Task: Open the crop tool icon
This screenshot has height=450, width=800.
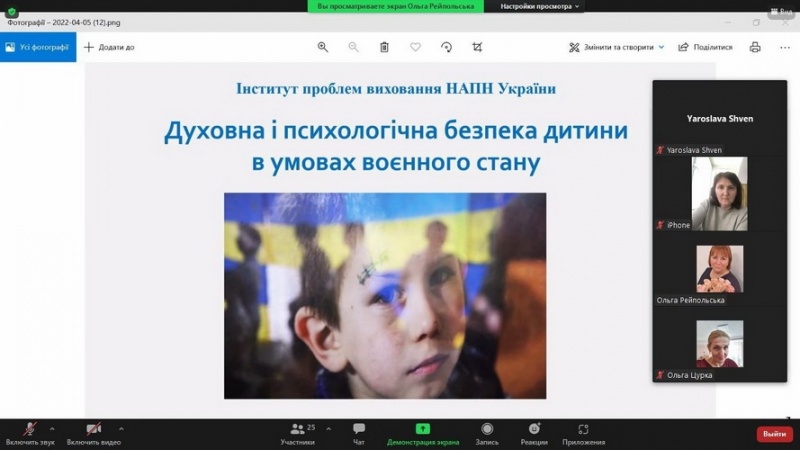Action: (477, 47)
